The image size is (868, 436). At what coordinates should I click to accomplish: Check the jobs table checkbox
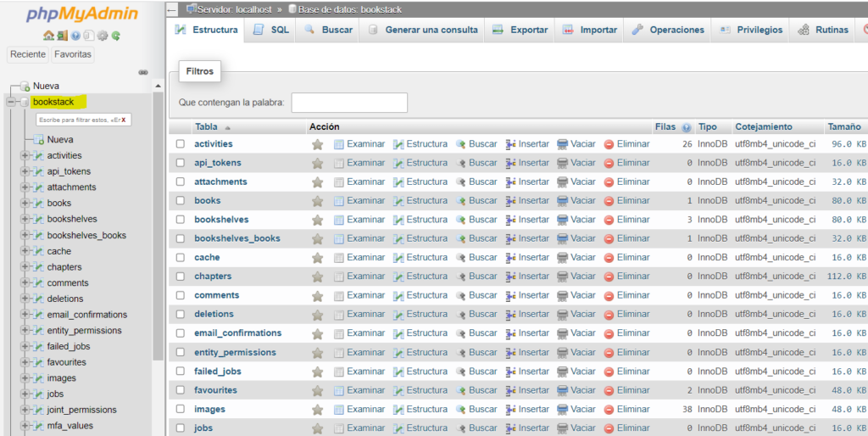(x=181, y=428)
